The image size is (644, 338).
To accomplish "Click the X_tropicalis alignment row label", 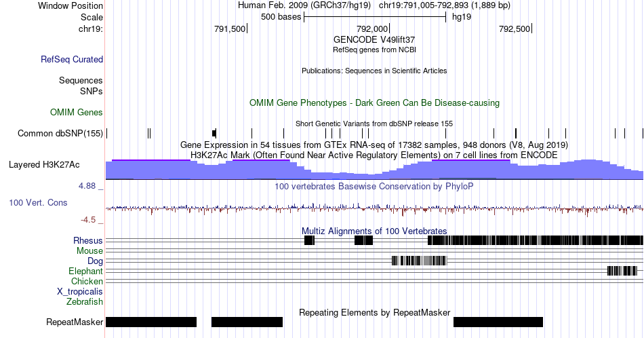I will coord(80,292).
